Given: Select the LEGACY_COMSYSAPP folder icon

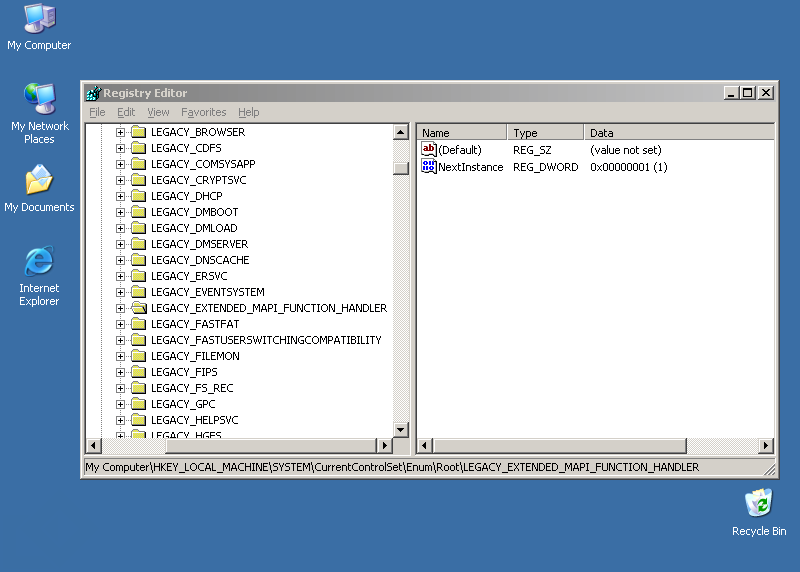Looking at the screenshot, I should (x=139, y=164).
